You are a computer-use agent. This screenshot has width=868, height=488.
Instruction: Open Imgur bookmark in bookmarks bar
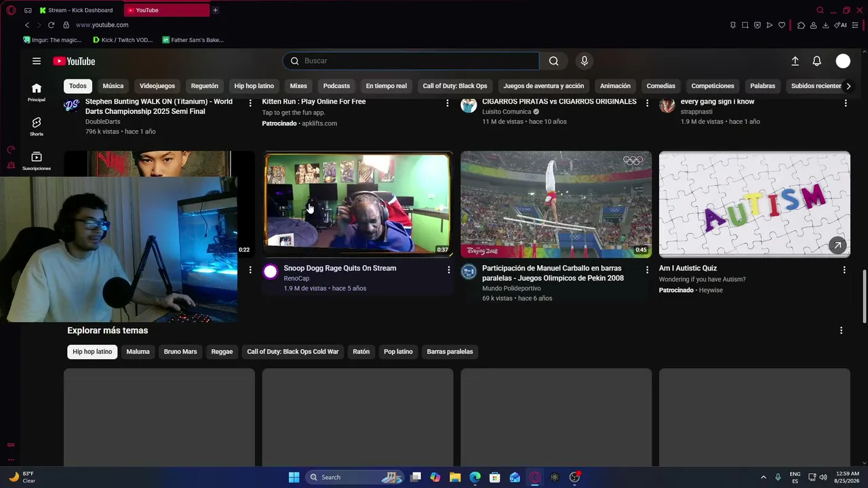(x=52, y=40)
